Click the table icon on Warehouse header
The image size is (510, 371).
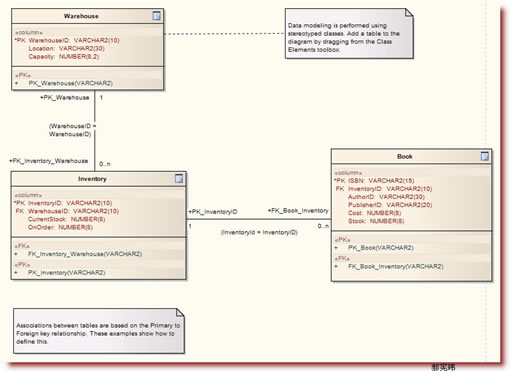(156, 16)
